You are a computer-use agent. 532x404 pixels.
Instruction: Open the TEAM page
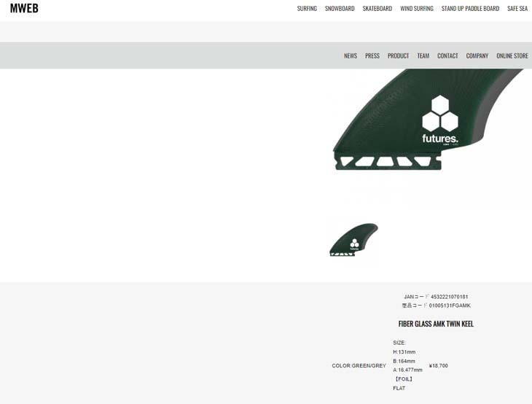click(x=423, y=56)
